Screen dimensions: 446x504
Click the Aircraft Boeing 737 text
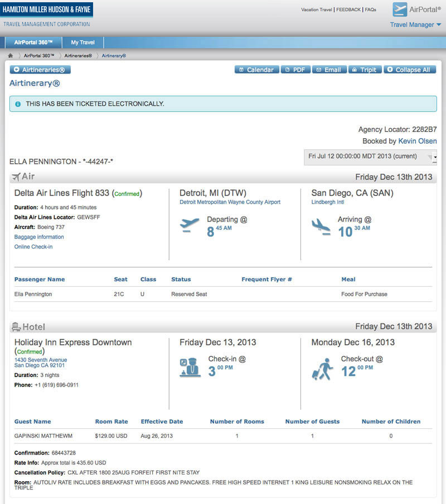(40, 227)
